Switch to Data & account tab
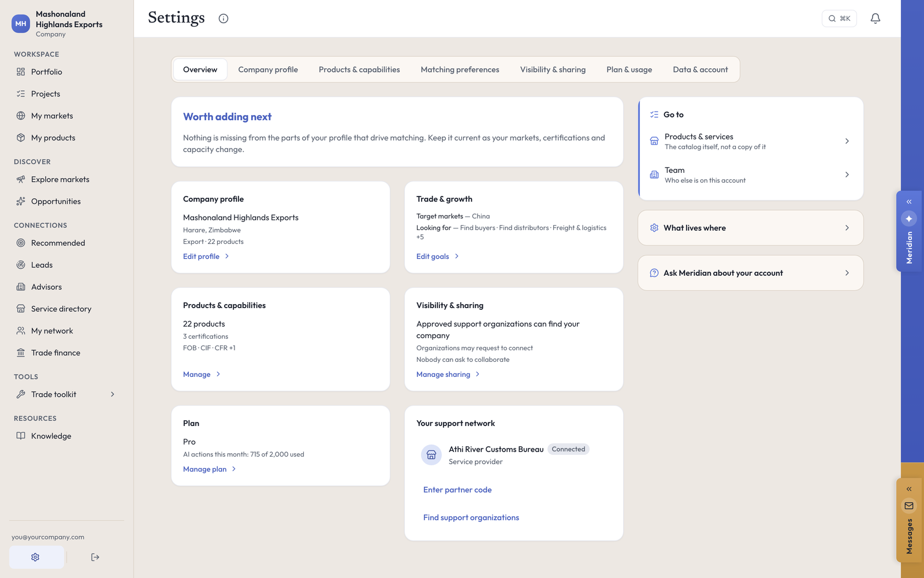Screen dimensions: 924x578 pyautogui.click(x=700, y=69)
